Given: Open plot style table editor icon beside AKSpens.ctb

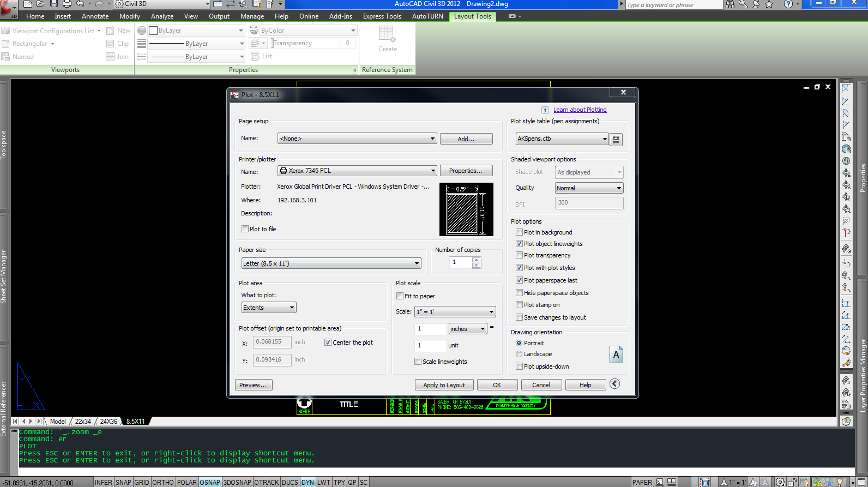Looking at the screenshot, I should [x=616, y=139].
